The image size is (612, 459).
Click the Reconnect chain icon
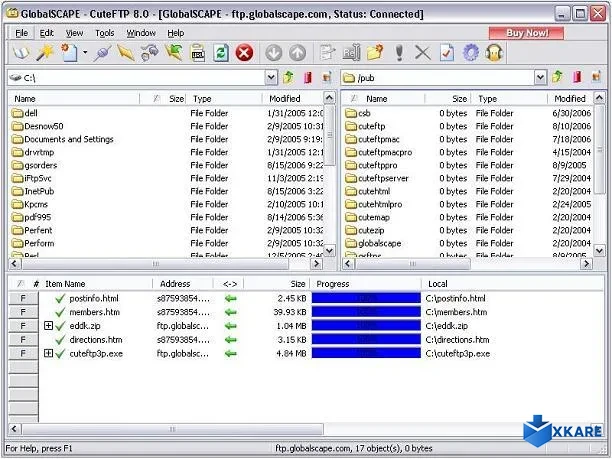(149, 53)
